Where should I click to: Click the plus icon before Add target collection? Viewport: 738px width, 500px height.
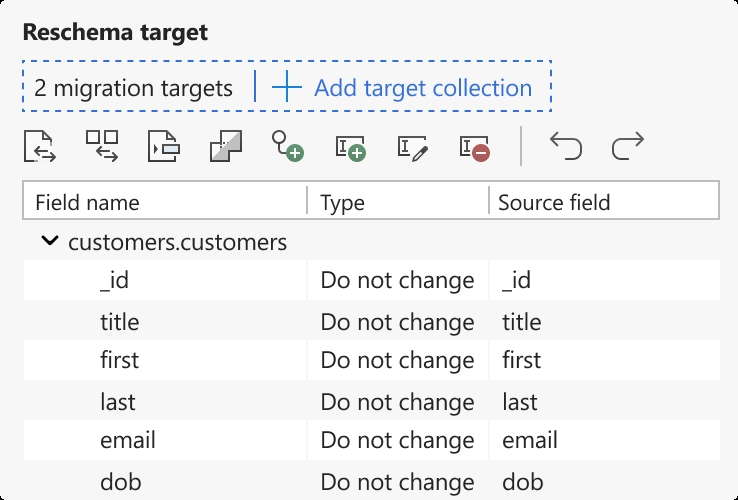[x=286, y=87]
